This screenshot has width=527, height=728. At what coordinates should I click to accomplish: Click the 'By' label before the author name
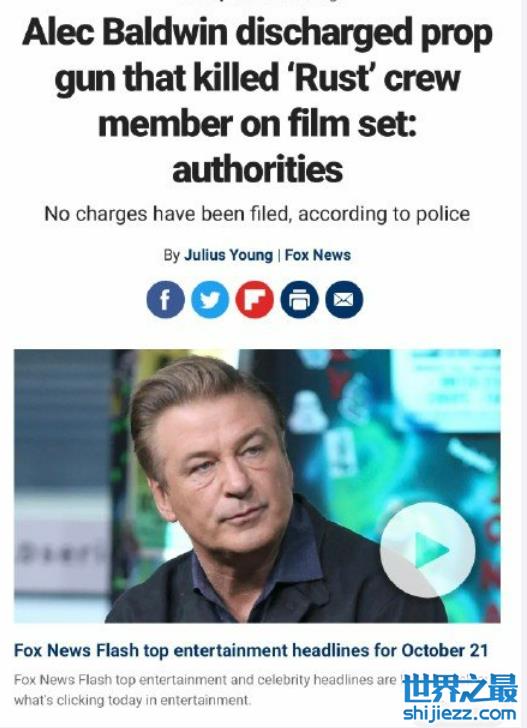[x=171, y=255]
